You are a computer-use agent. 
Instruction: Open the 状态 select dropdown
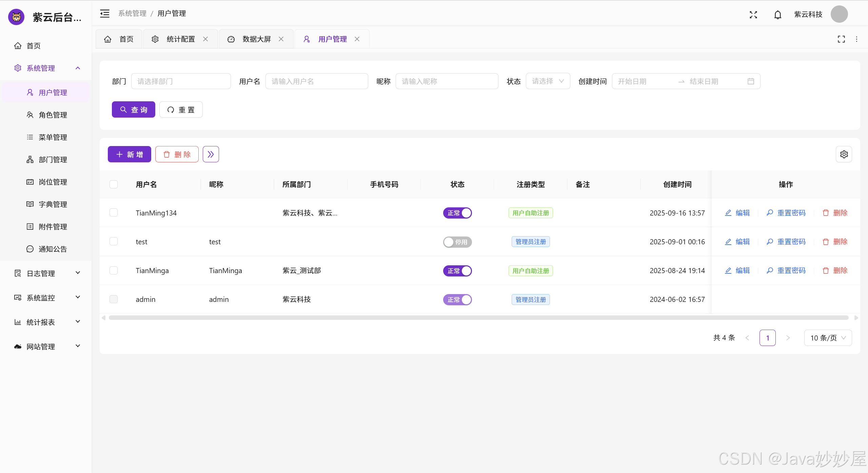(548, 81)
